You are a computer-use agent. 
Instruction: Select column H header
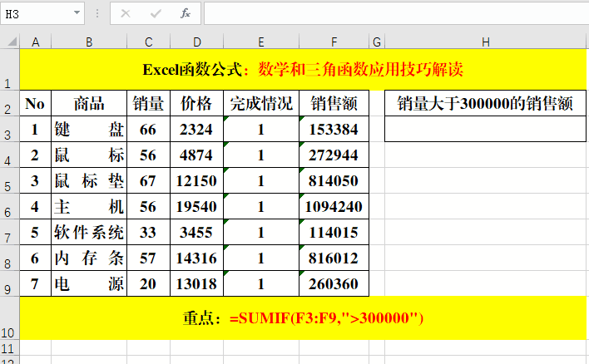486,42
